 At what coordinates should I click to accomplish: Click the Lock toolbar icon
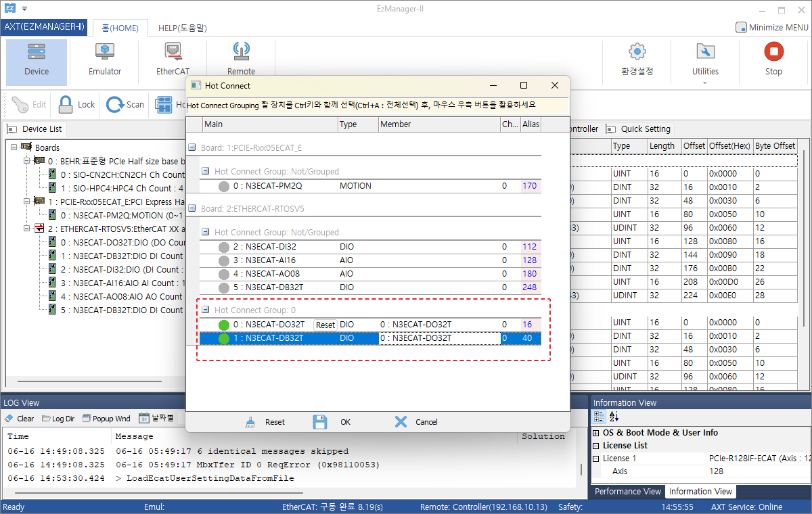point(76,105)
